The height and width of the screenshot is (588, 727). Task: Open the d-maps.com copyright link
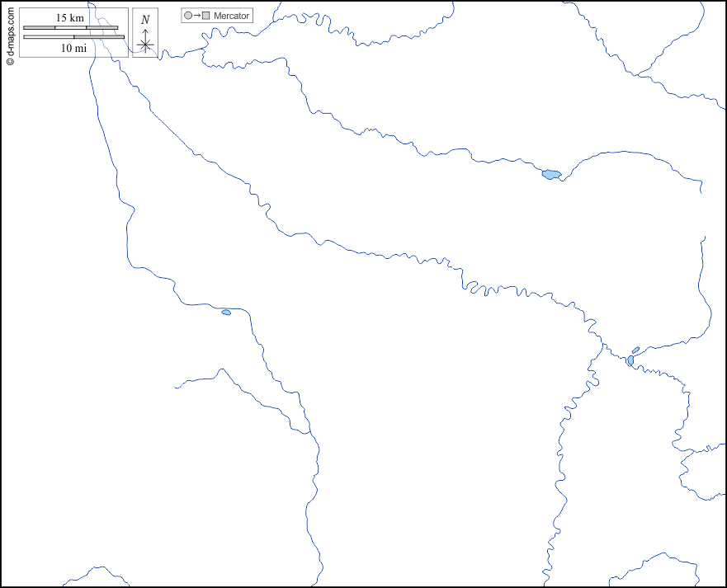[x=9, y=34]
